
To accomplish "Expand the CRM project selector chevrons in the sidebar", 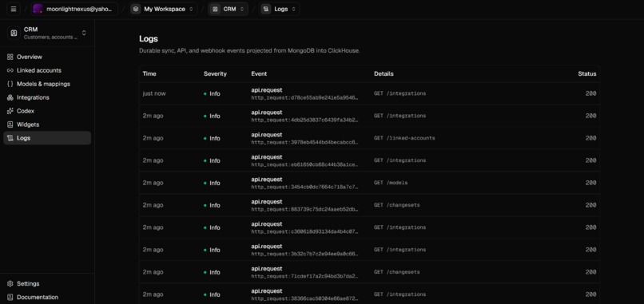I will click(x=84, y=34).
